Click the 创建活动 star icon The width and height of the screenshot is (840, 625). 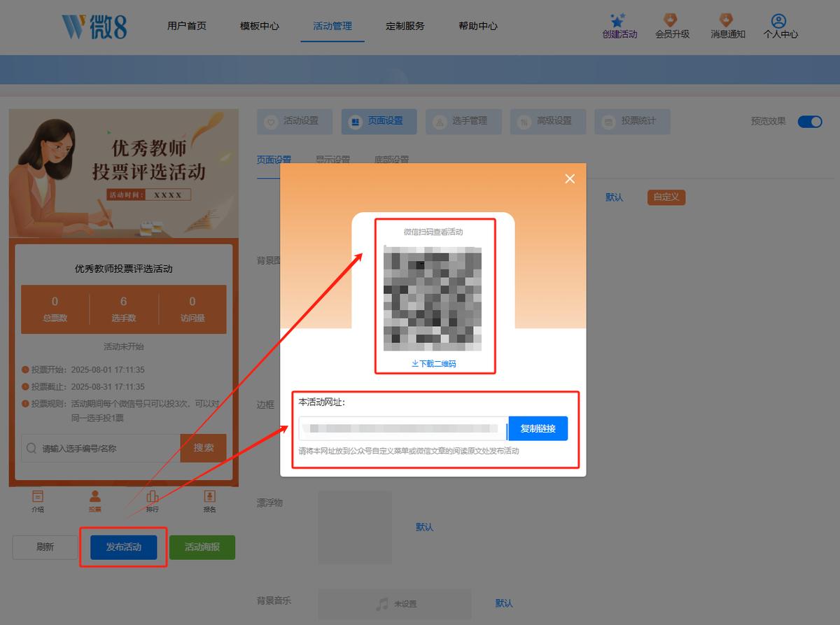pyautogui.click(x=618, y=20)
